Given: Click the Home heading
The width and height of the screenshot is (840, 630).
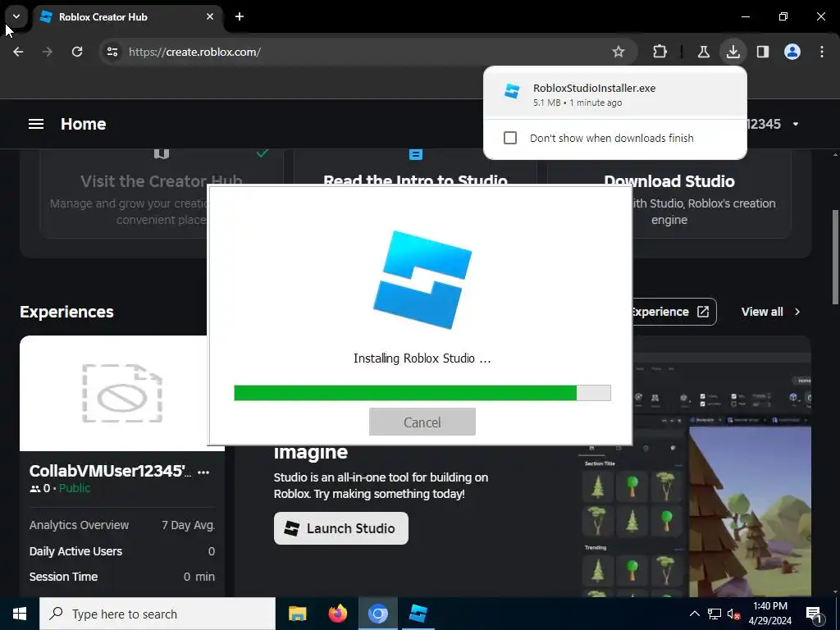Looking at the screenshot, I should (x=83, y=125).
